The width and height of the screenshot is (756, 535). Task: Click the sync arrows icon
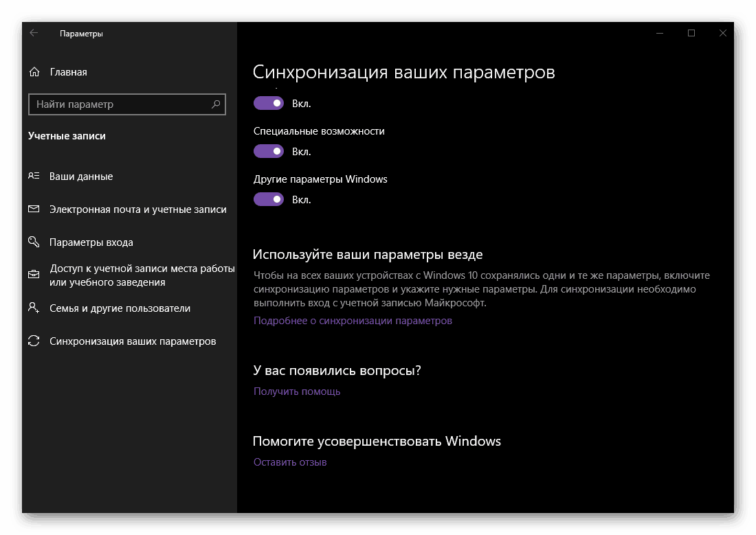[34, 341]
